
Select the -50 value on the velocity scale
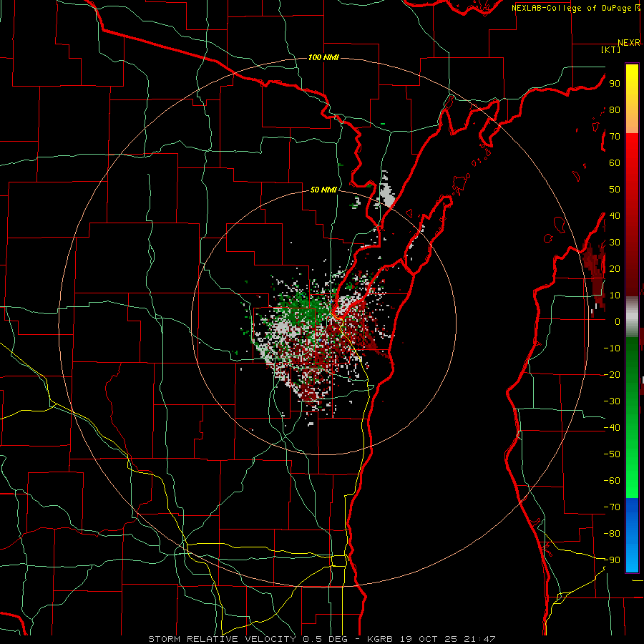pos(612,454)
